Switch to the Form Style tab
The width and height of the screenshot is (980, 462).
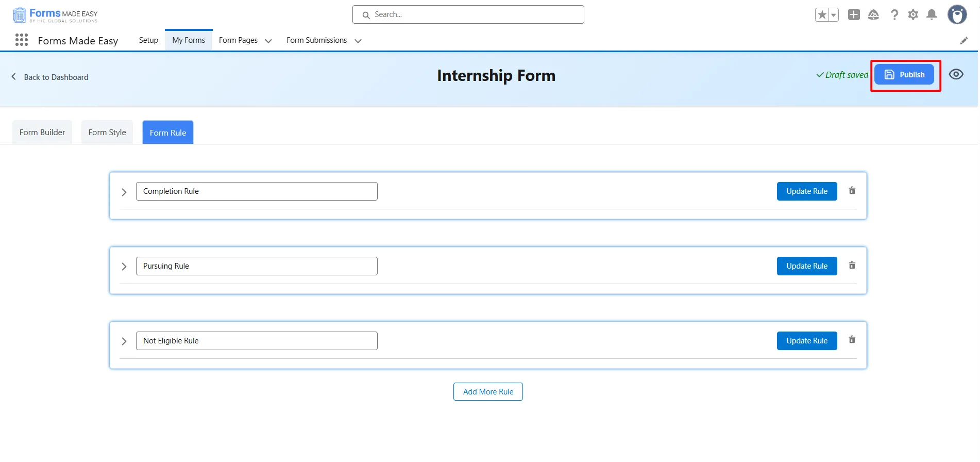pyautogui.click(x=107, y=133)
